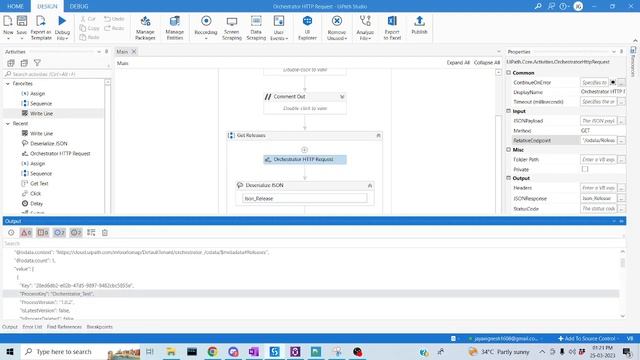
Task: Click the Publish icon
Action: [x=419, y=21]
